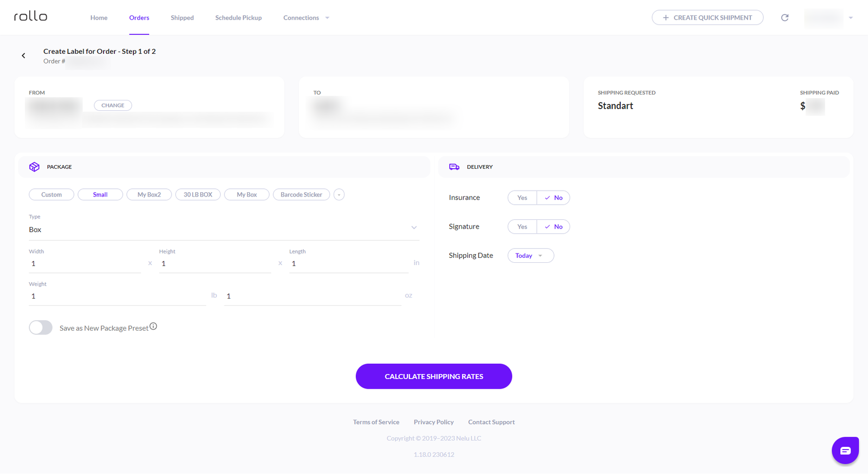Open the Shipping Date Today dropdown
The image size is (868, 474).
click(x=530, y=256)
